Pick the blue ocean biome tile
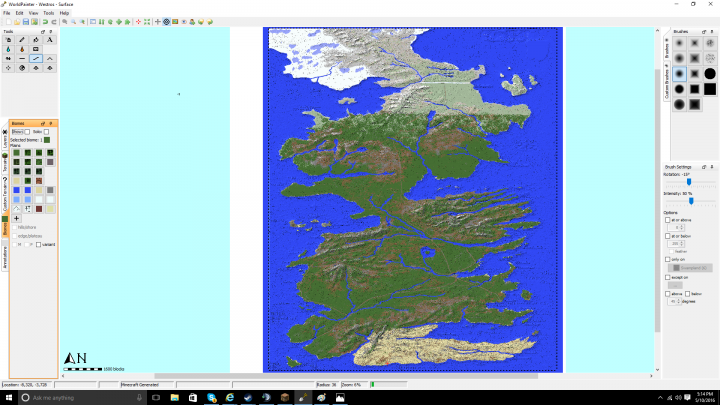Image resolution: width=720 pixels, height=405 pixels. 17,189
